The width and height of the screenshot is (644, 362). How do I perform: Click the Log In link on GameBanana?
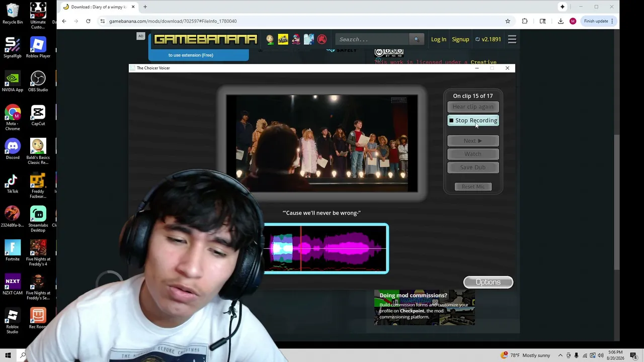click(439, 39)
